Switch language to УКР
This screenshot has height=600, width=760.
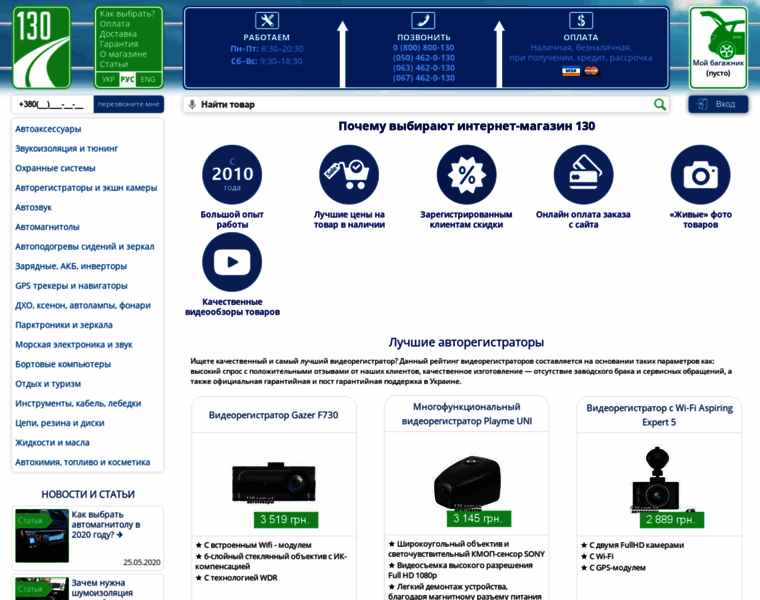108,79
